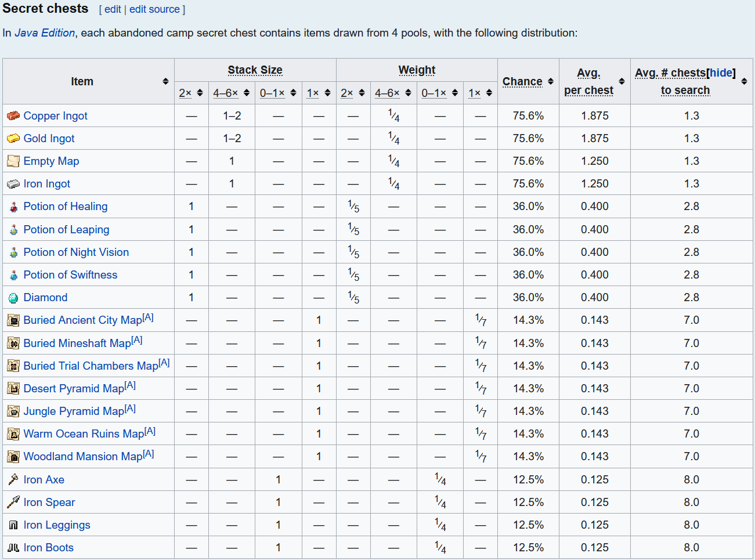Viewport: 755px width, 560px height.
Task: Open the Warm Ocean Ruins Map link
Action: (84, 434)
